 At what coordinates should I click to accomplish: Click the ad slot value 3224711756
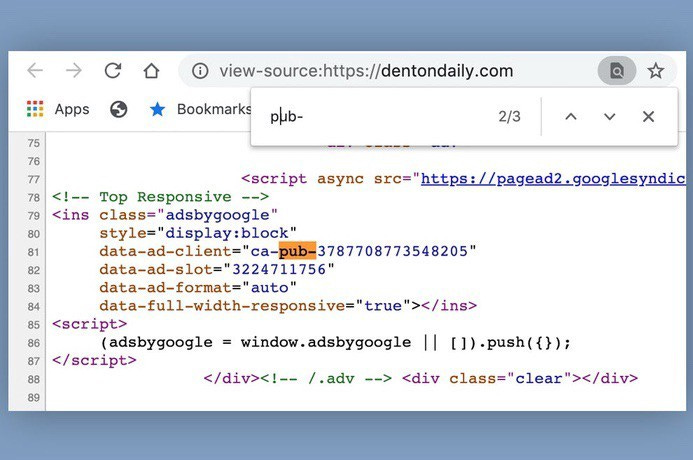pos(279,269)
